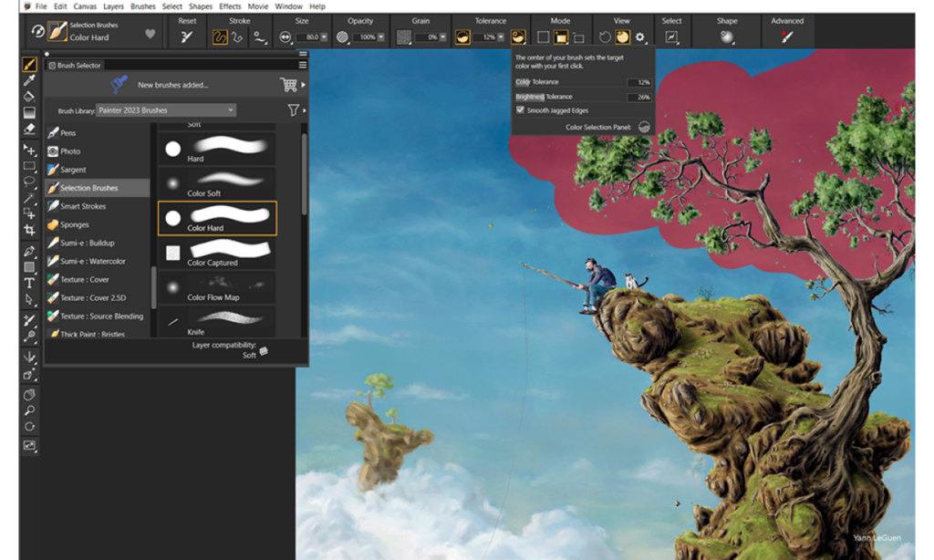Click the brush variant list scrollbar
Viewport: 934px width, 560px height.
(x=305, y=174)
